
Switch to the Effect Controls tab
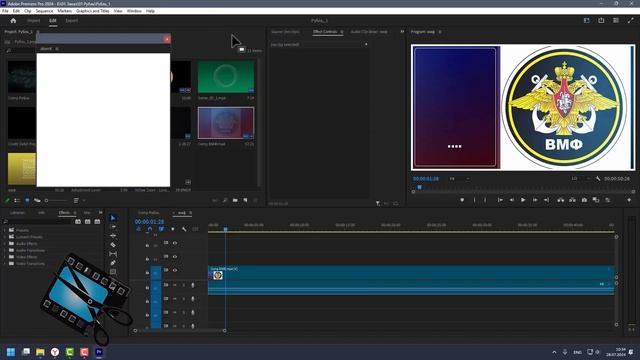[325, 31]
